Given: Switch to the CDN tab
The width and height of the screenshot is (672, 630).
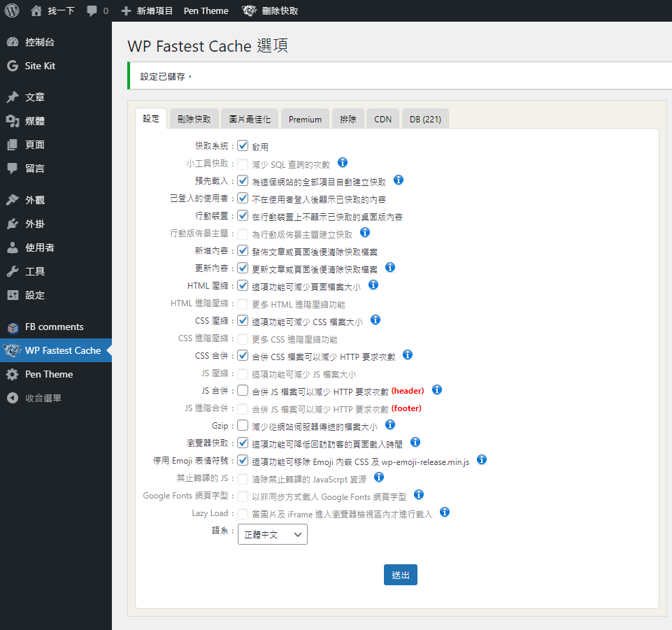Looking at the screenshot, I should tap(383, 119).
